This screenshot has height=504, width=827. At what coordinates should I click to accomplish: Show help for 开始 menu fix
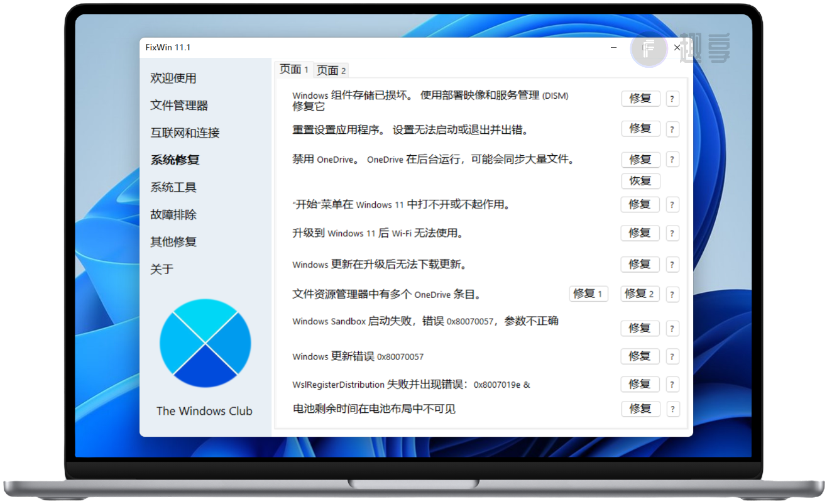tap(672, 205)
